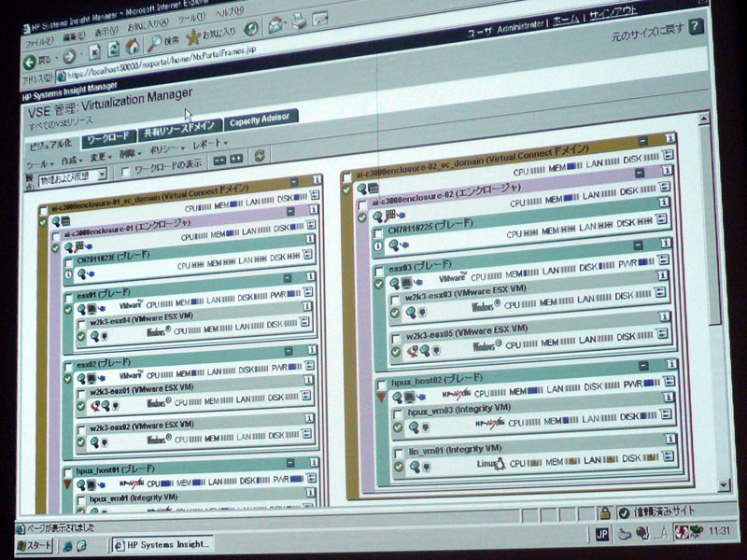747x560 pixels.
Task: Open Favorites via the star icon
Action: [x=192, y=37]
